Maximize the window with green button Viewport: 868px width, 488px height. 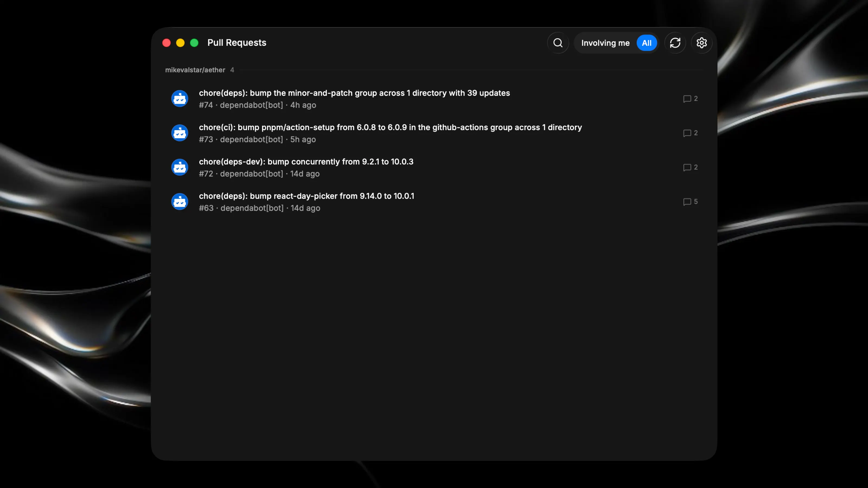click(194, 43)
